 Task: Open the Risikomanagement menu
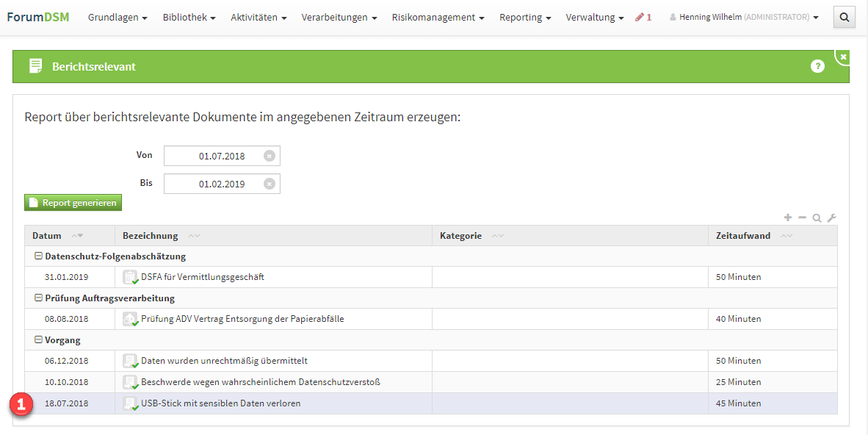pos(438,17)
